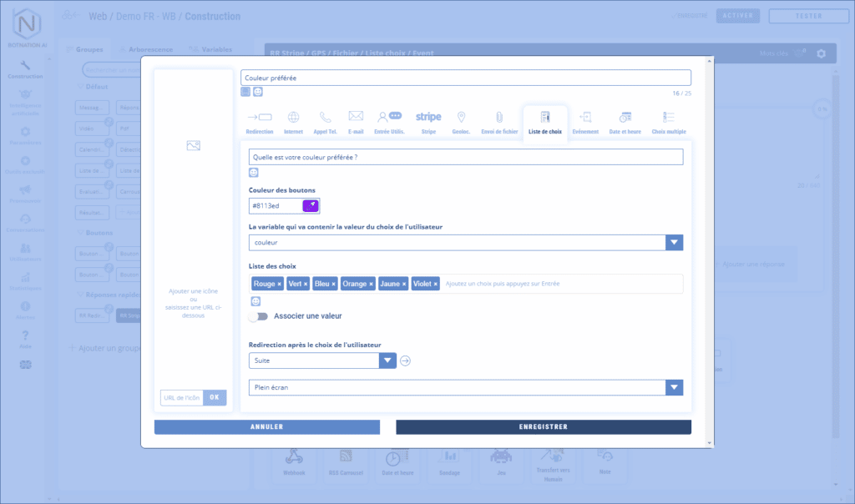Choose the Internet globe action icon
This screenshot has height=504, width=855.
click(293, 118)
